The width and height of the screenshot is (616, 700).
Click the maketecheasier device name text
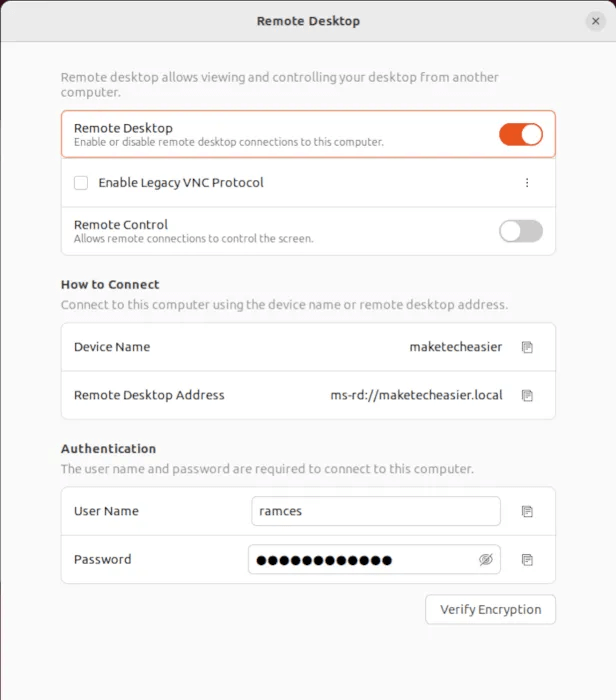pyautogui.click(x=456, y=347)
